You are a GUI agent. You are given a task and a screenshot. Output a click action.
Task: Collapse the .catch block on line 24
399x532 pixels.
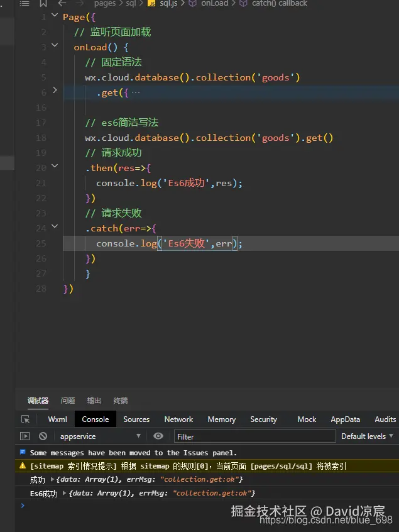click(55, 226)
